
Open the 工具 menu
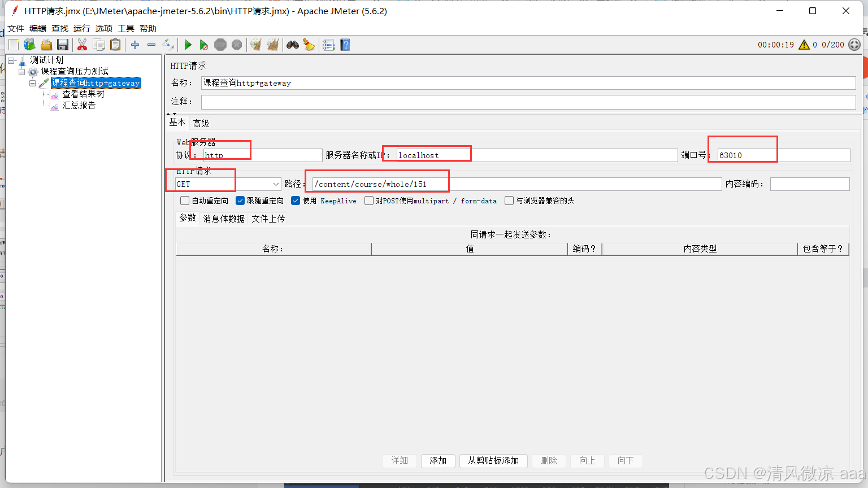tap(126, 28)
